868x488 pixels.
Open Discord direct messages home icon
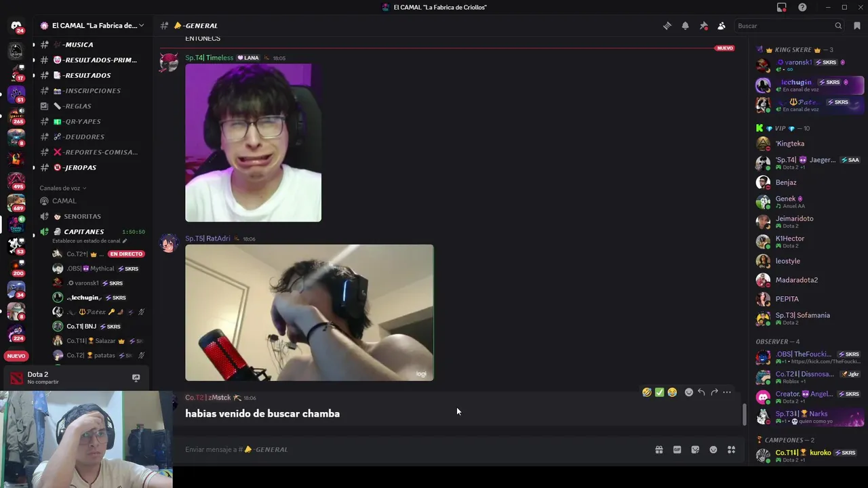16,26
